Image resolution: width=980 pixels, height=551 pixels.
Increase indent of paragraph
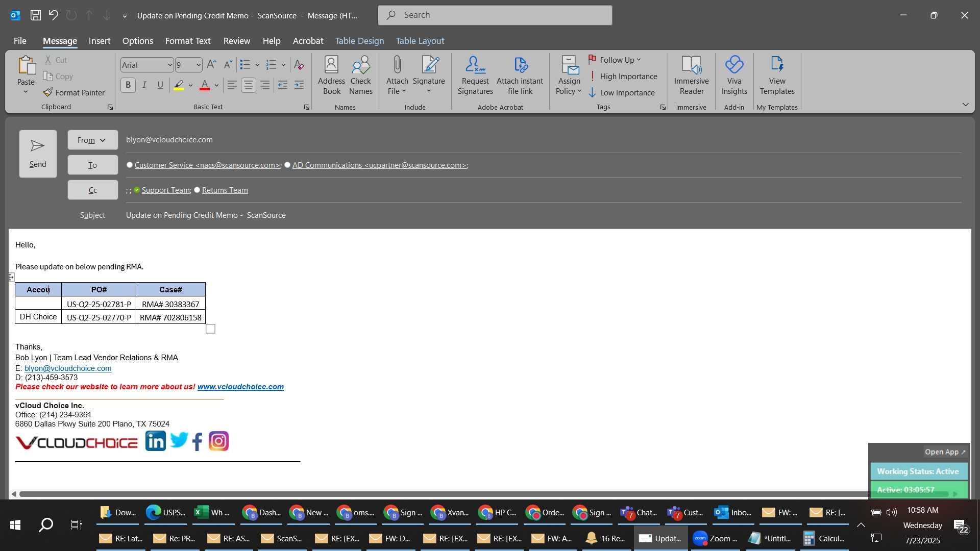[299, 85]
